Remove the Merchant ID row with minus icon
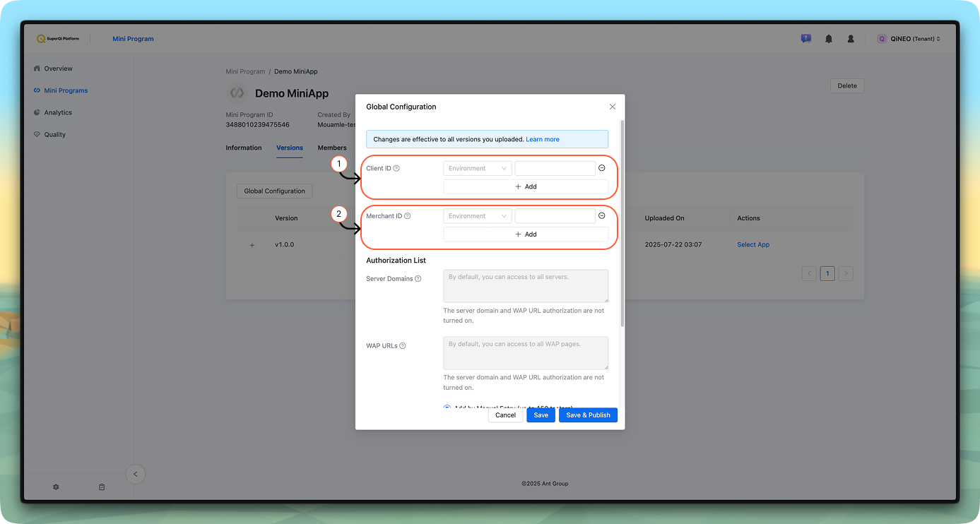This screenshot has width=980, height=524. coord(602,216)
